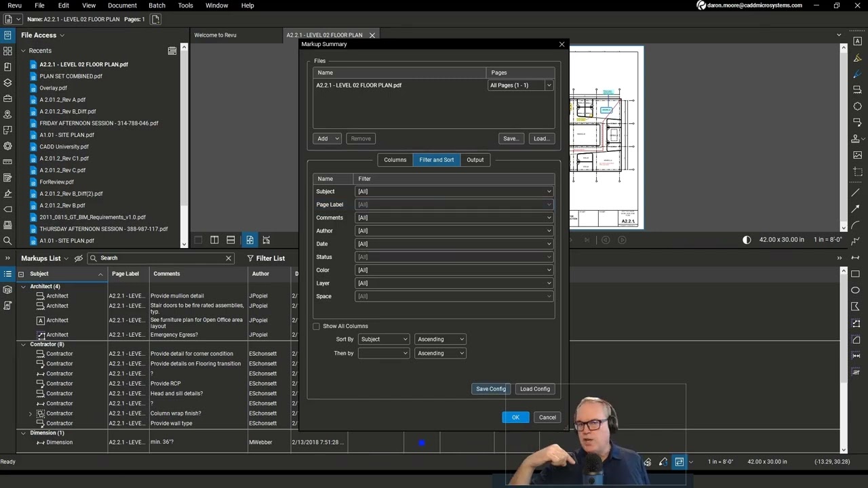Open the Search magnifier panel icon
Image resolution: width=868 pixels, height=488 pixels.
(7, 241)
